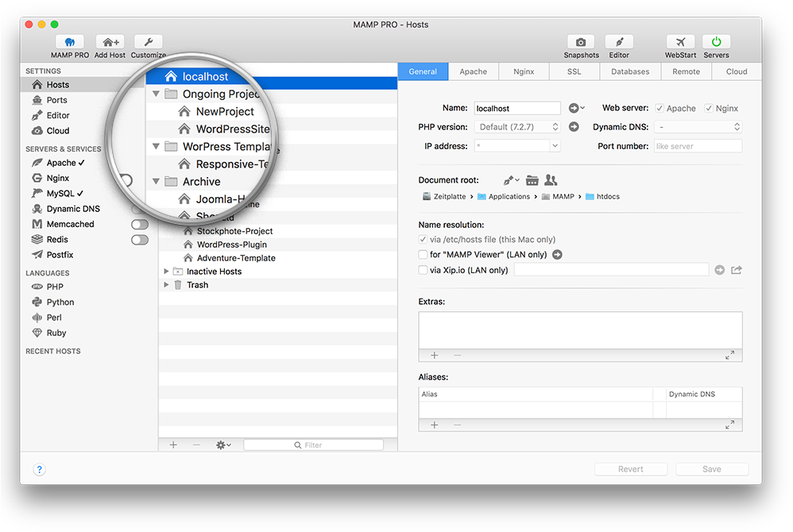Open Redis service settings
The image size is (793, 532).
[x=57, y=240]
